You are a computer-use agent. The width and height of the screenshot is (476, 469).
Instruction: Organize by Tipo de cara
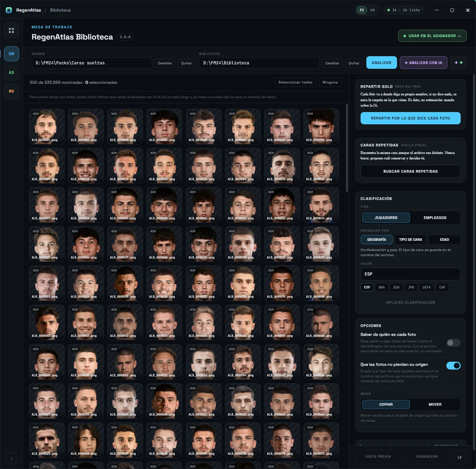(x=410, y=239)
